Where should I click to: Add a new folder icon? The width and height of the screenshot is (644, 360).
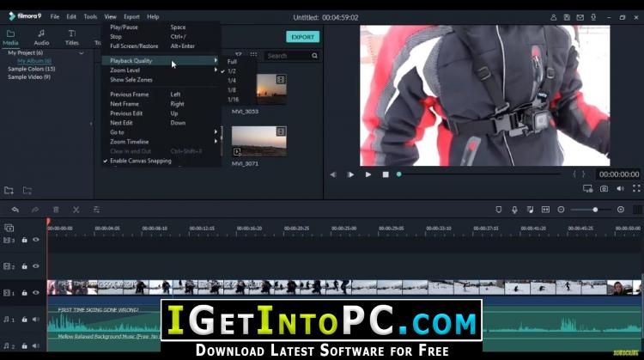[x=9, y=190]
